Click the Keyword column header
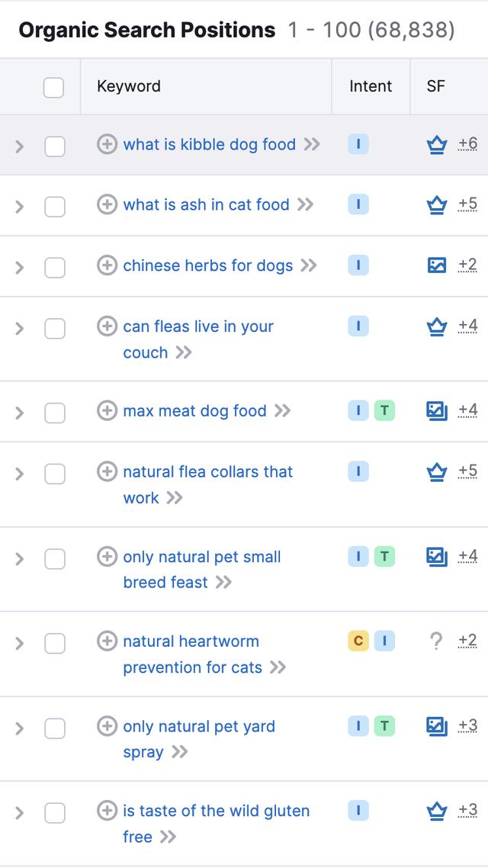The height and width of the screenshot is (868, 488). 128,86
